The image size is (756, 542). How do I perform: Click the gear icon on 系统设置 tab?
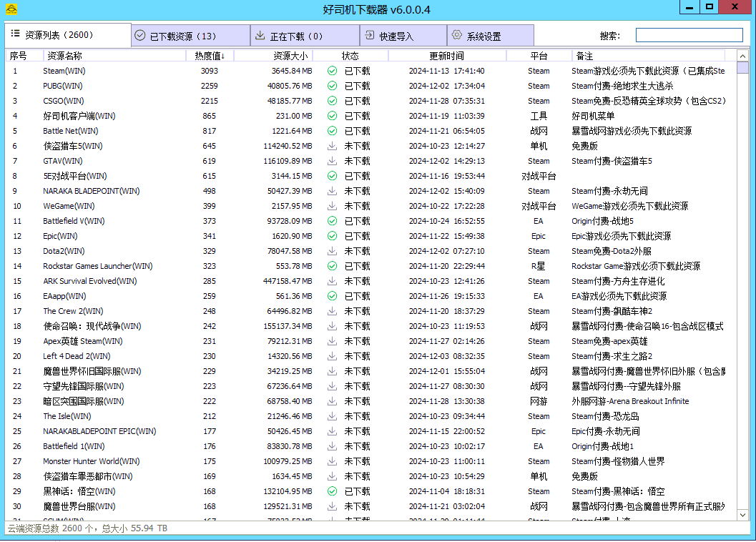[456, 35]
